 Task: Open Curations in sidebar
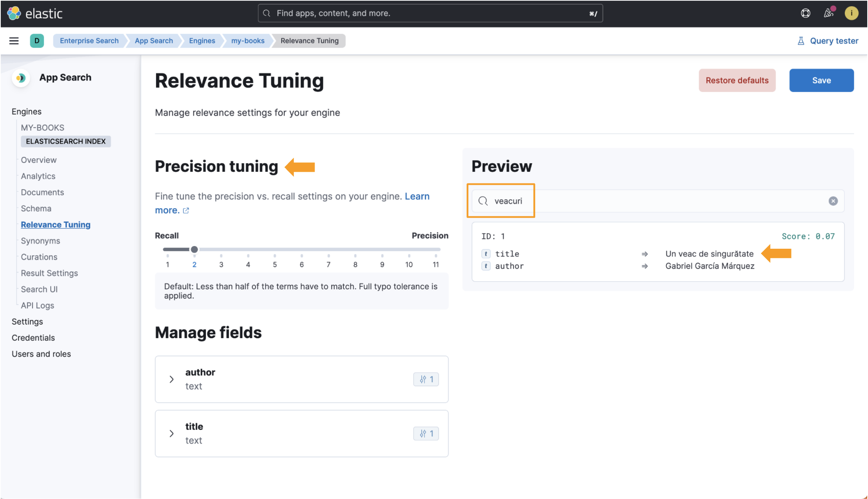pos(39,257)
